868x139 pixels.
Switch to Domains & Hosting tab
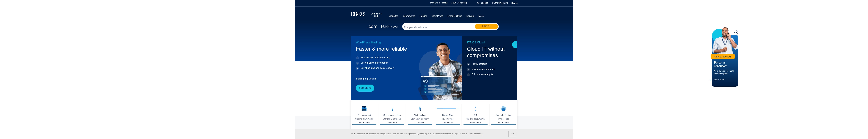click(x=439, y=3)
